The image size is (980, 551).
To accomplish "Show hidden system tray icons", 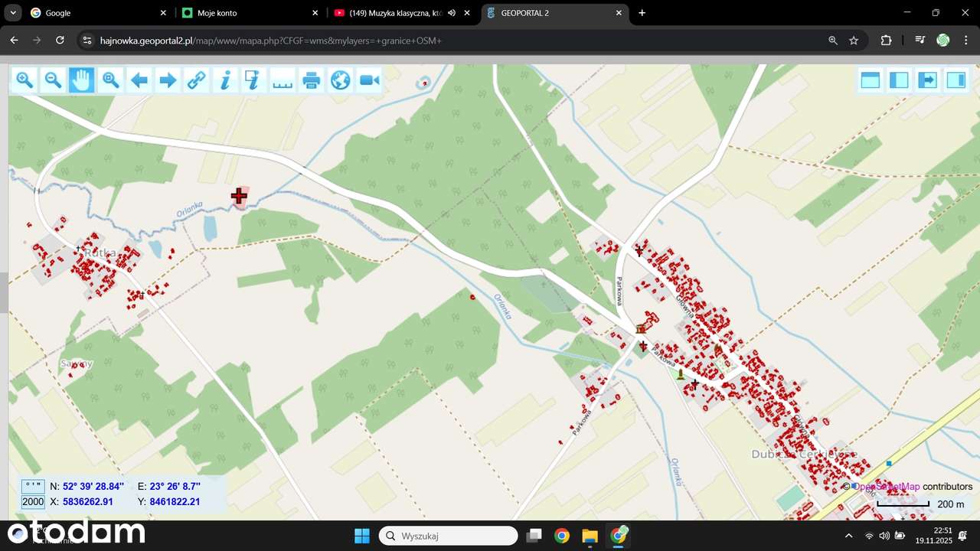I will (x=848, y=536).
